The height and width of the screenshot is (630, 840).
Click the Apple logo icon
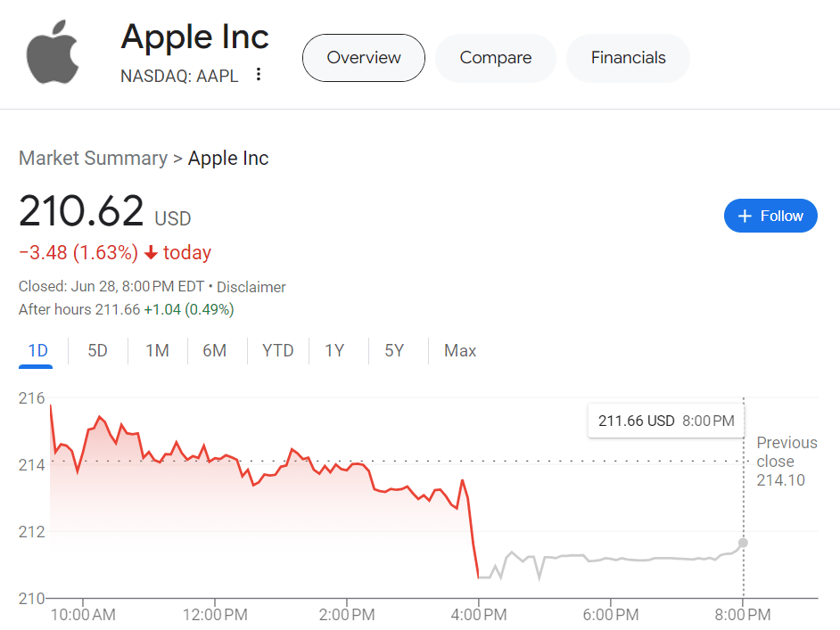click(53, 53)
